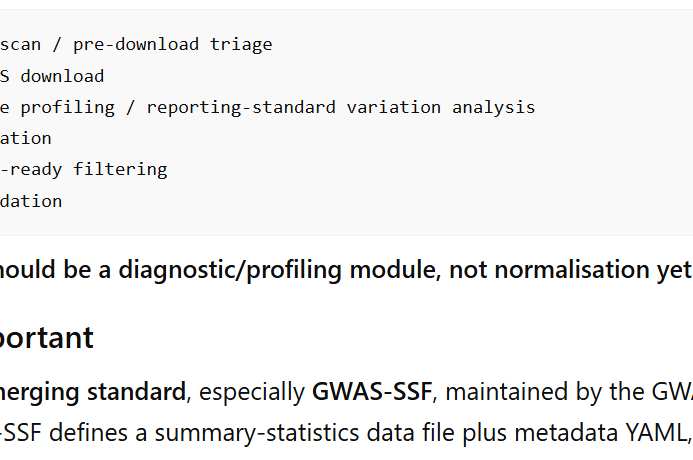Viewport: 693px width, 460px height.
Task: Click the "ation" code line
Action: (x=26, y=139)
